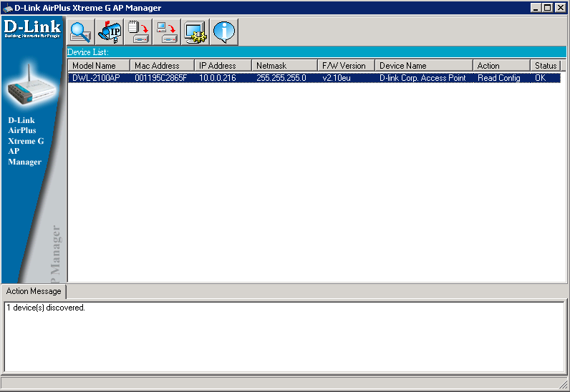Click the OK status cell
Viewport: 570px width, 392px height.
(x=540, y=78)
